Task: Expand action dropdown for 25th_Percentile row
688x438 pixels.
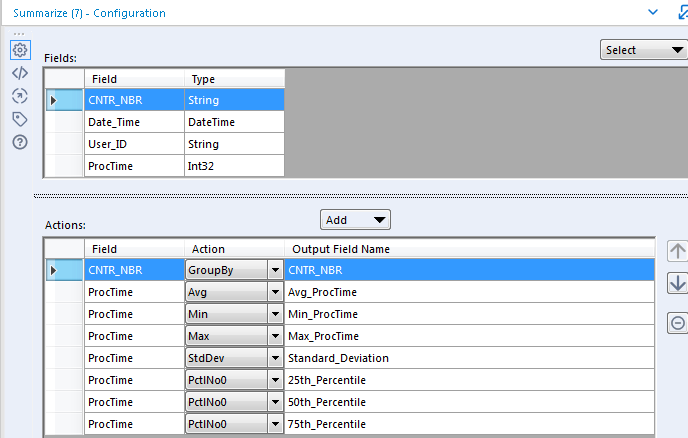Action: pyautogui.click(x=275, y=380)
